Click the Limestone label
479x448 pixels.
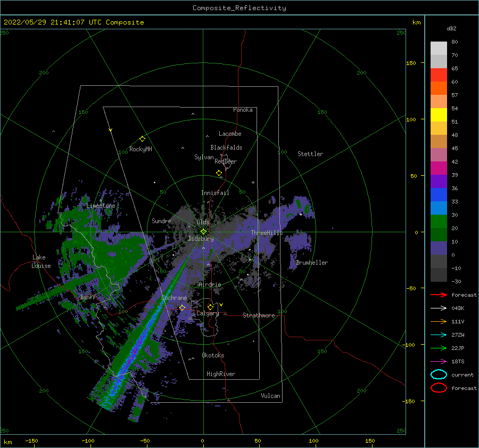coord(101,206)
